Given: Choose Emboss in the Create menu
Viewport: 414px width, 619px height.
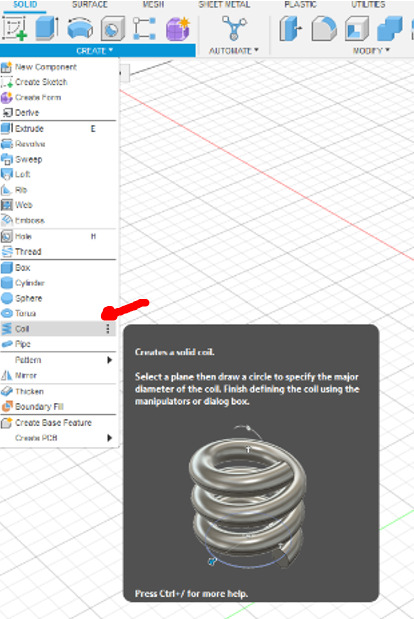Looking at the screenshot, I should coord(58,220).
